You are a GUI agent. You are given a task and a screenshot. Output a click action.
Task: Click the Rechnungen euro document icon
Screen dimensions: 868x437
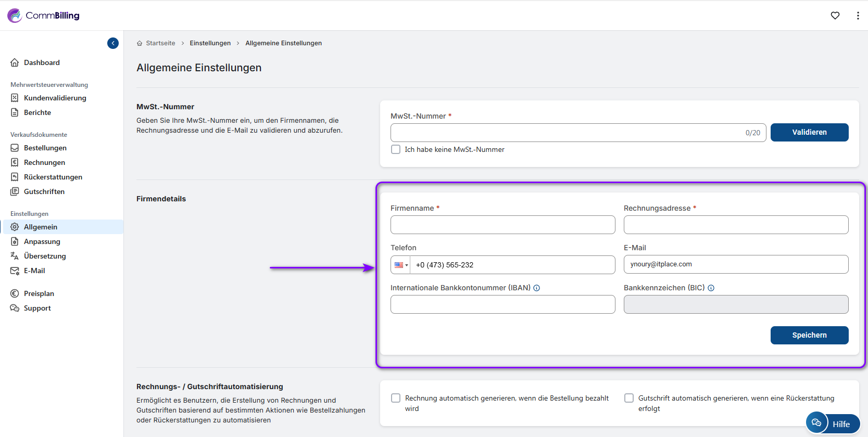pos(15,162)
